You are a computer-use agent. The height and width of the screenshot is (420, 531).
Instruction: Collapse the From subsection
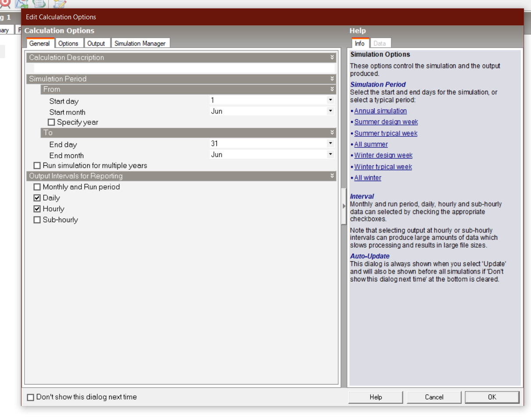tap(333, 89)
